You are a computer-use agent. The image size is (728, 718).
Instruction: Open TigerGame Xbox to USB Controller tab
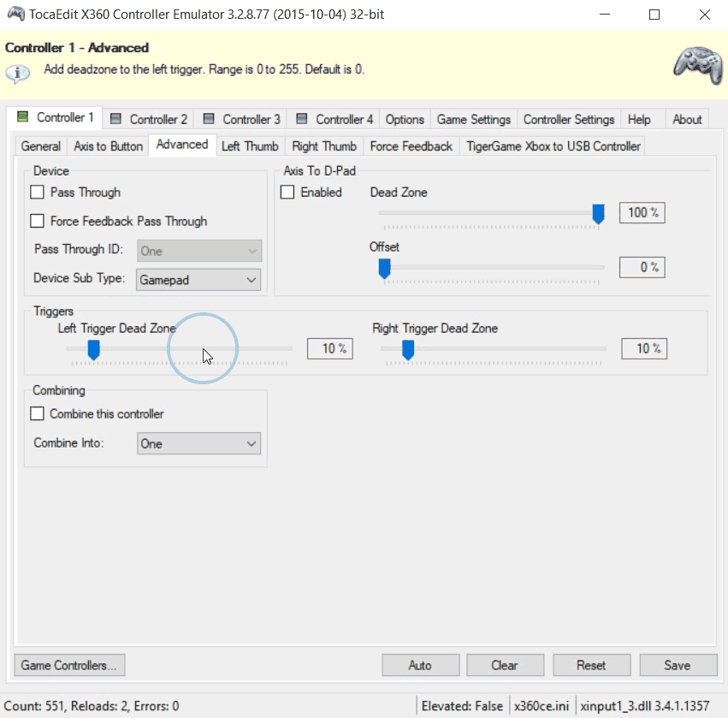point(553,146)
